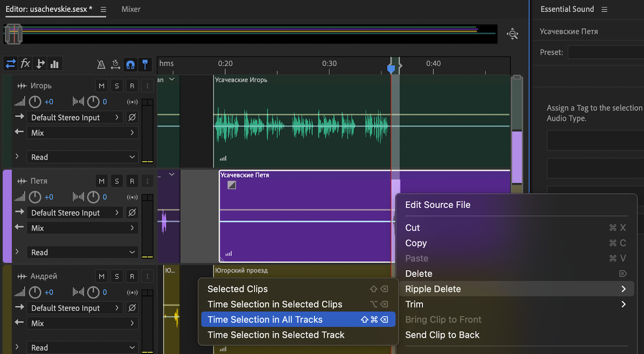644x354 pixels.
Task: Choose Send Clip to Back
Action: point(516,335)
